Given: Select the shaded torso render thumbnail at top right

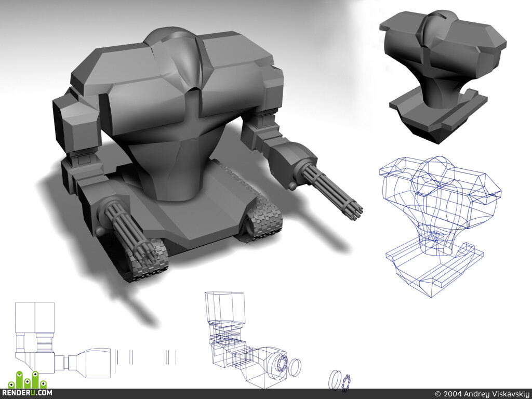Looking at the screenshot, I should (x=442, y=76).
